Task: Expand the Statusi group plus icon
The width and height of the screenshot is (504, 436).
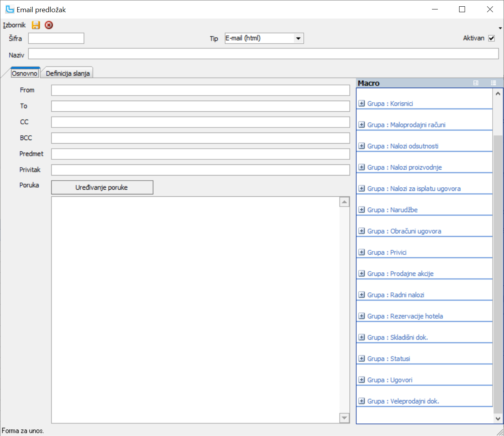Action: 361,358
